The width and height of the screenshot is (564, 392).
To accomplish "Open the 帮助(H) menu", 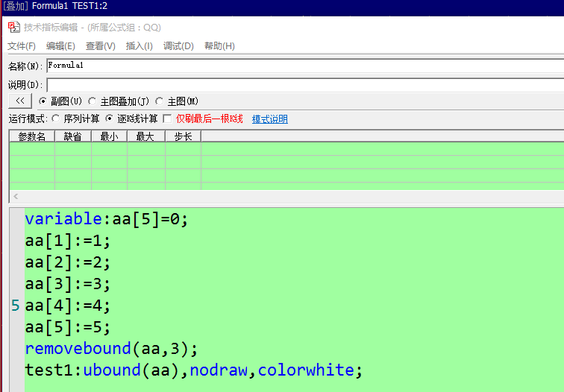I will click(x=219, y=46).
